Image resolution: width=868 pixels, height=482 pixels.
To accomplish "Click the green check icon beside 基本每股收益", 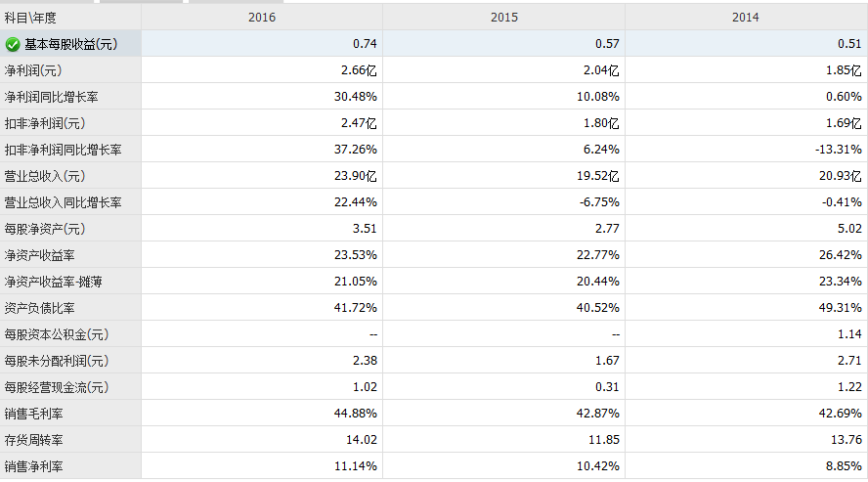I will point(13,44).
